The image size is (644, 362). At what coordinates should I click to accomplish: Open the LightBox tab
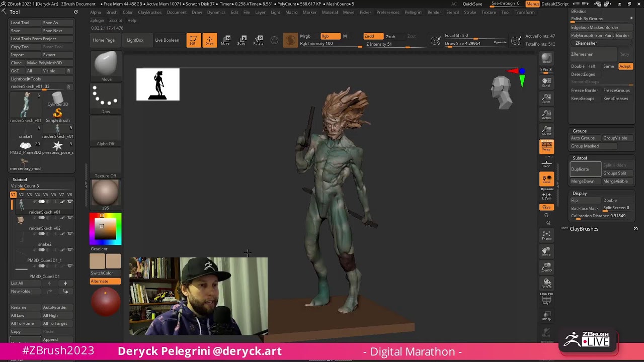[135, 40]
